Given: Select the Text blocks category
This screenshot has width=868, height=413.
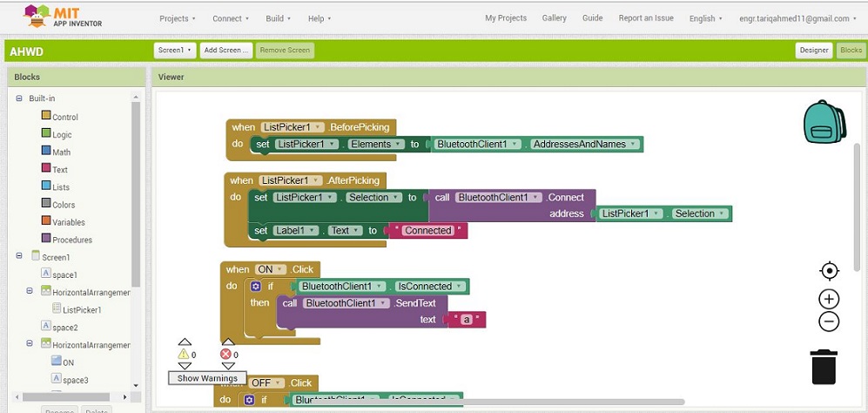Looking at the screenshot, I should pos(54,169).
